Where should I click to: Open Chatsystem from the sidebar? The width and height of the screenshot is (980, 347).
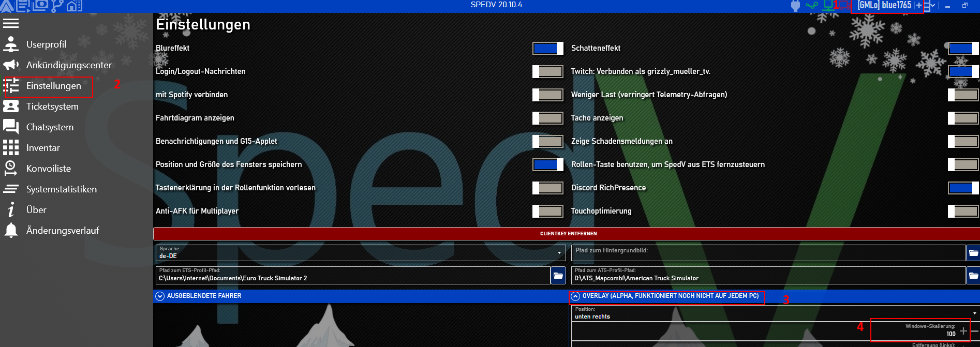click(x=50, y=127)
